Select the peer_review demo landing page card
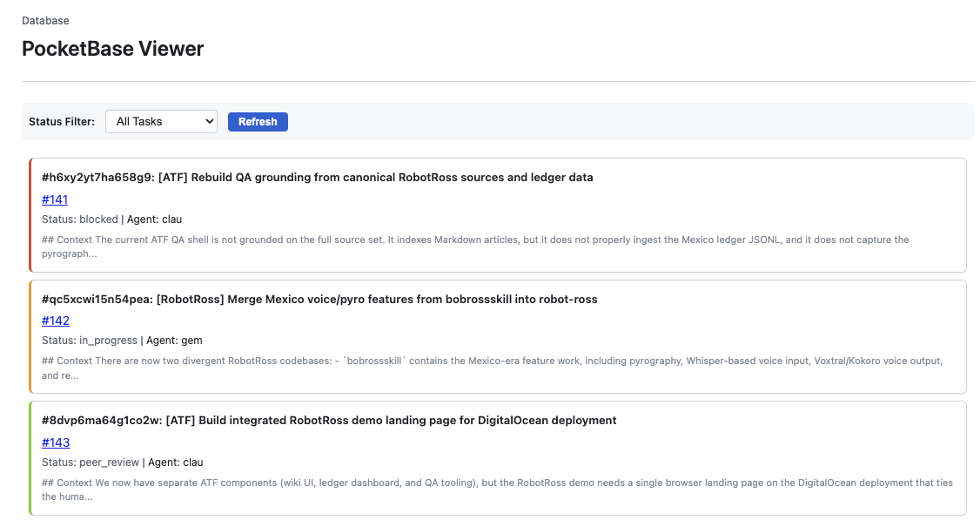This screenshot has height=520, width=980. (500, 457)
